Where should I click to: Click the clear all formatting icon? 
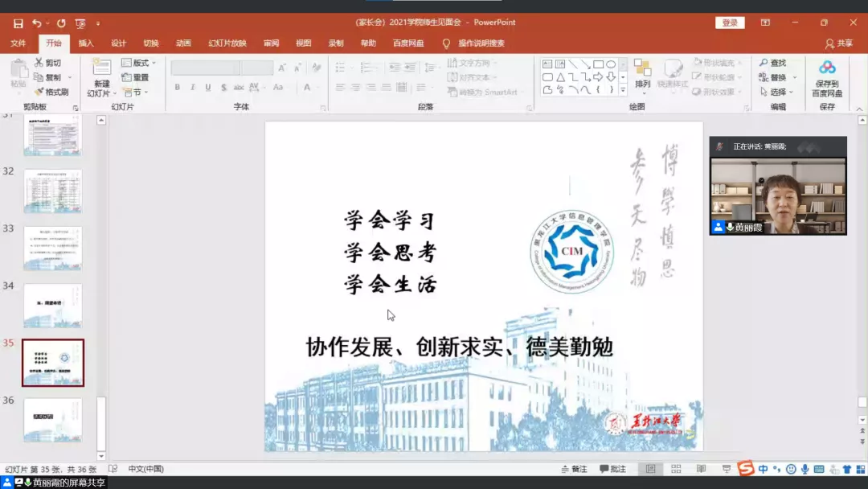(x=316, y=68)
